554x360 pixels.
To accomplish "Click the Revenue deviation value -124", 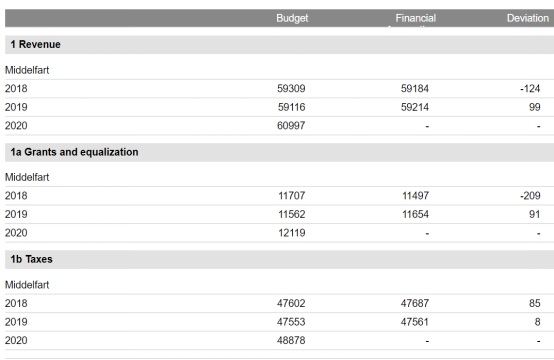I will pos(530,88).
